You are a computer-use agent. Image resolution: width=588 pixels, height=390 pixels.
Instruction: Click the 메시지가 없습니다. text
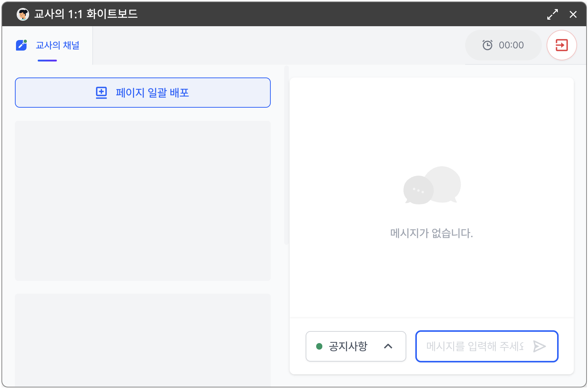[x=432, y=233]
